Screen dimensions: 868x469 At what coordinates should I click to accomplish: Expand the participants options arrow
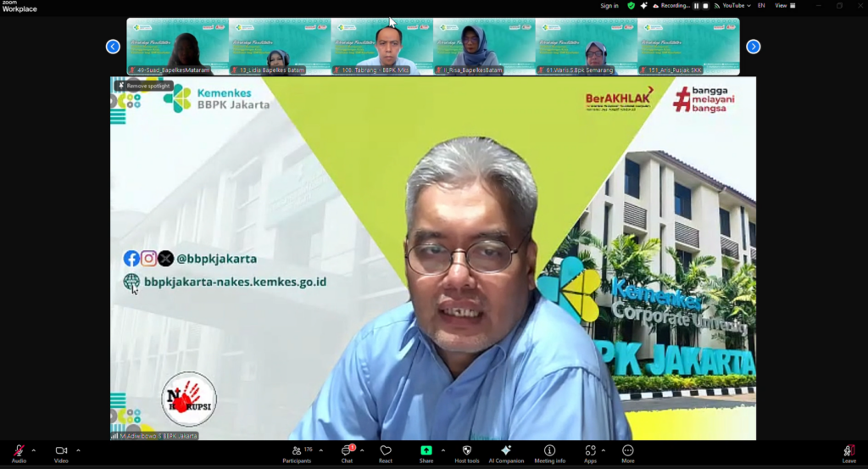pos(321,450)
